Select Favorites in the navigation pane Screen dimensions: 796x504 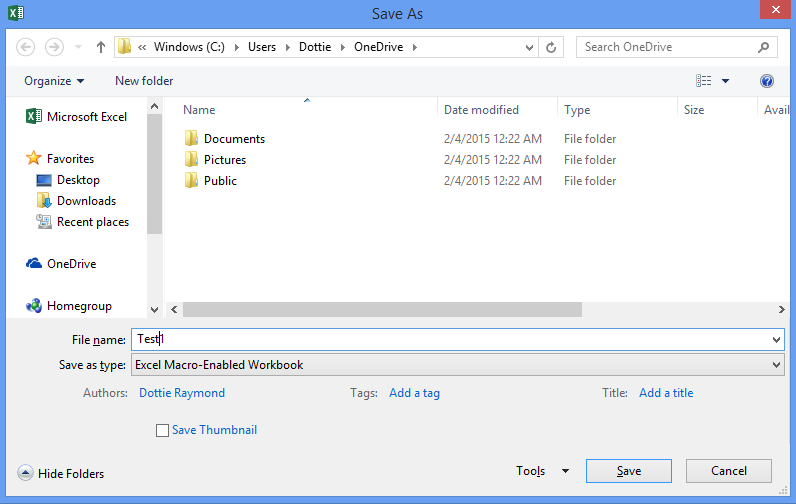tap(60, 158)
